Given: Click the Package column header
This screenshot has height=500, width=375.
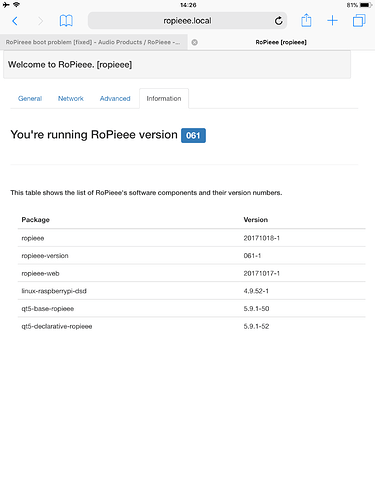Looking at the screenshot, I should point(36,220).
